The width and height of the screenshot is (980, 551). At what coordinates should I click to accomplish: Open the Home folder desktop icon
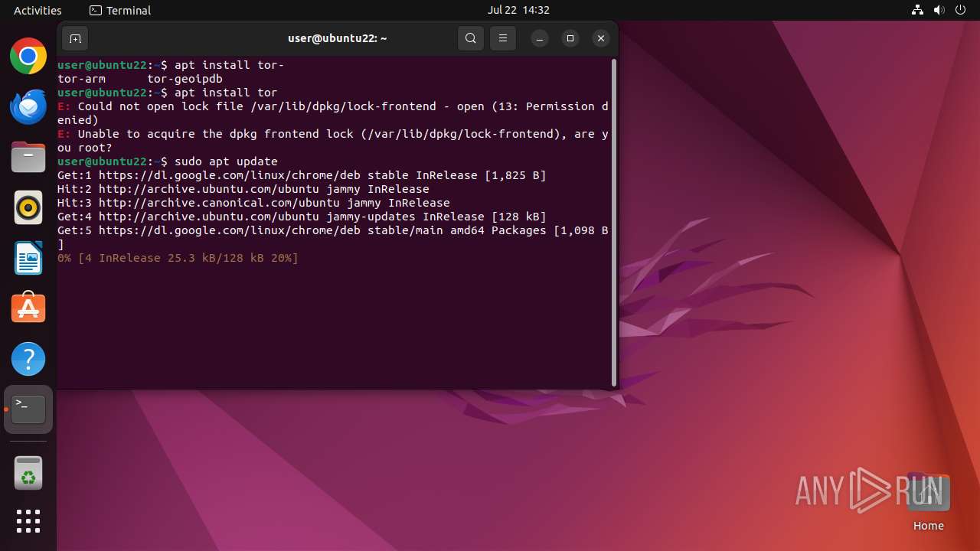point(928,503)
